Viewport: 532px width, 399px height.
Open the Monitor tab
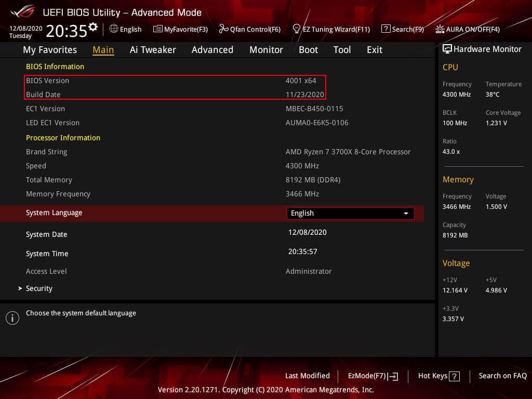[266, 50]
